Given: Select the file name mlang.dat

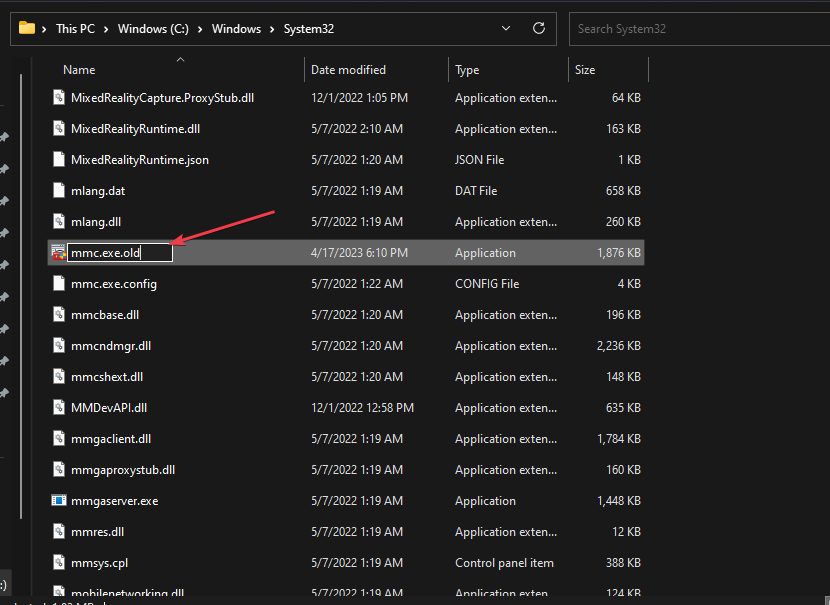Looking at the screenshot, I should click(x=98, y=191).
